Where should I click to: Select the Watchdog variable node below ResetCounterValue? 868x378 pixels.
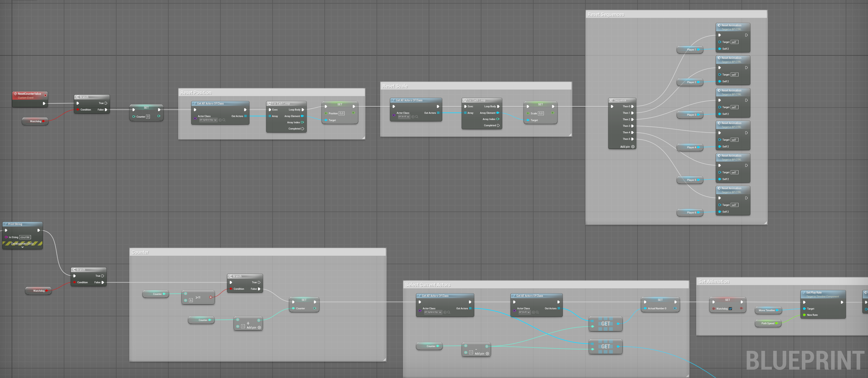click(35, 121)
